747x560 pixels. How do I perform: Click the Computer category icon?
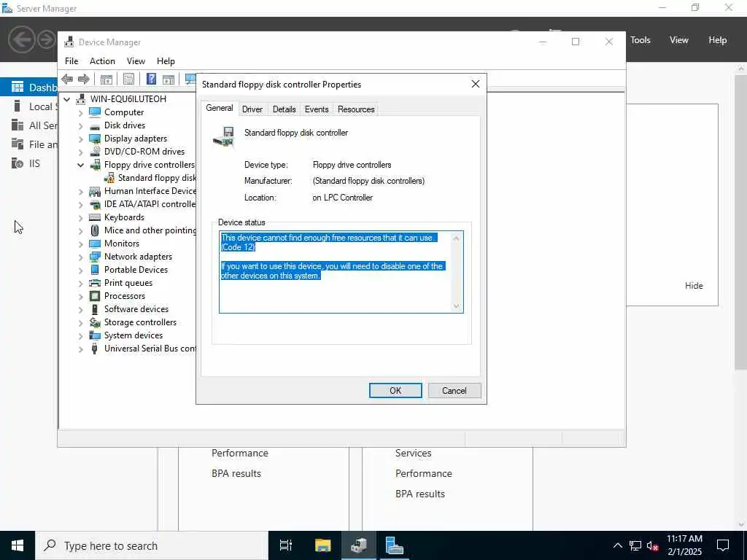(x=95, y=112)
